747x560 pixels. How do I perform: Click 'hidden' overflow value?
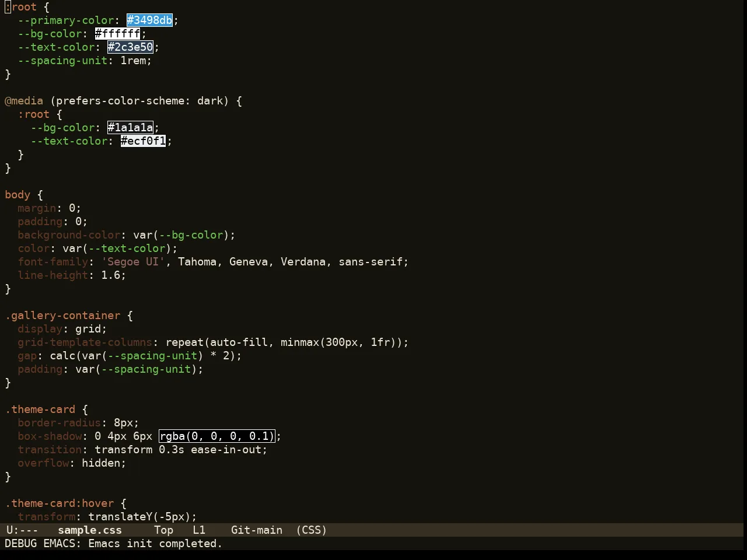pos(101,463)
